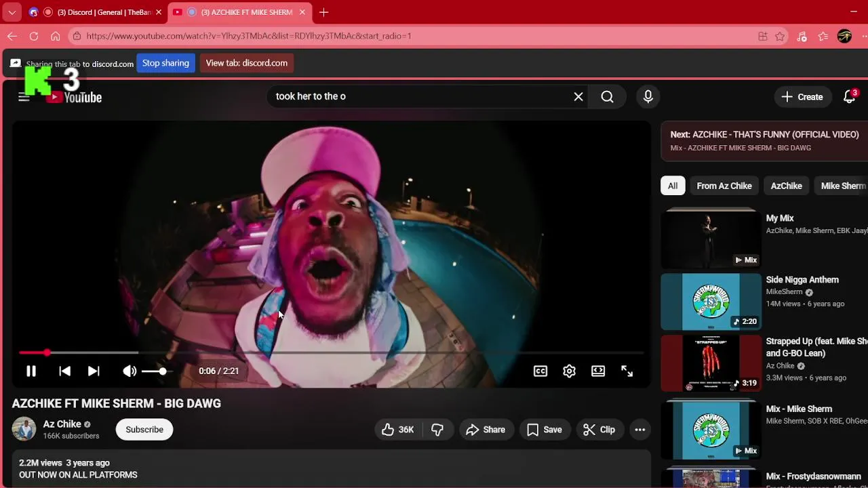This screenshot has height=488, width=868.
Task: Like the video with 36K likes
Action: (x=398, y=430)
